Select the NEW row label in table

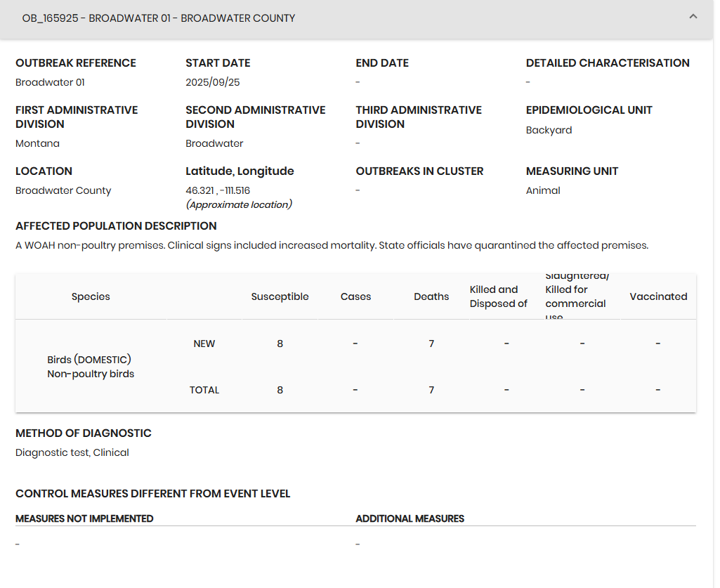click(x=204, y=344)
